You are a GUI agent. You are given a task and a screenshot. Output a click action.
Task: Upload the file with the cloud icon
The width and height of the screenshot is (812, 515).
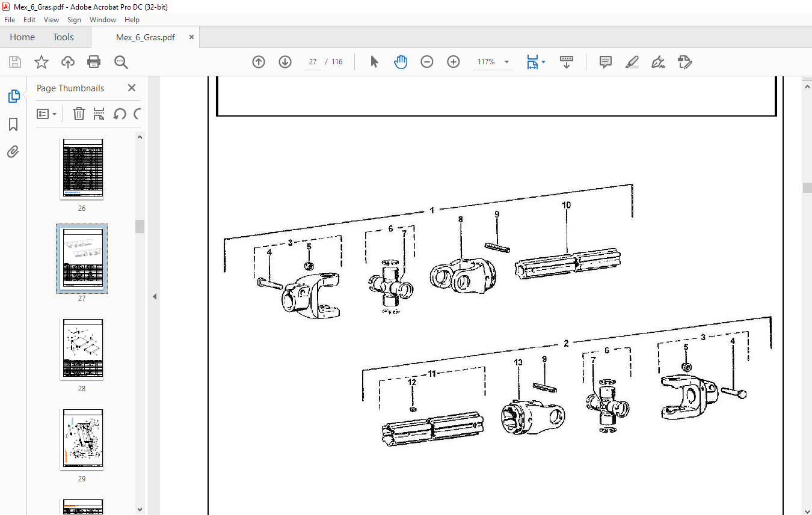(68, 62)
